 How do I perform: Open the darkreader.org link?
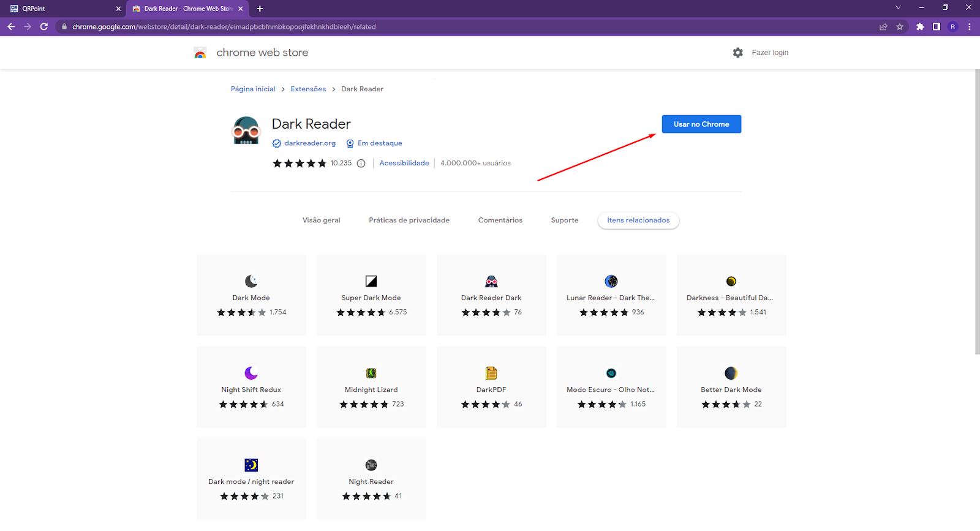coord(309,143)
